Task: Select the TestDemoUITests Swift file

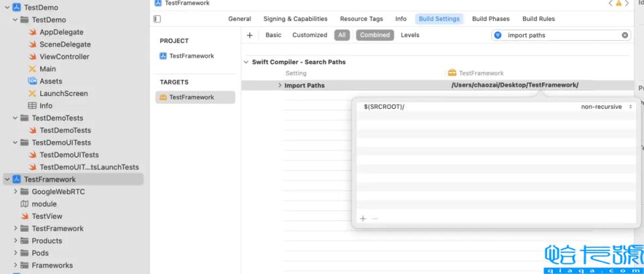Action: 69,155
